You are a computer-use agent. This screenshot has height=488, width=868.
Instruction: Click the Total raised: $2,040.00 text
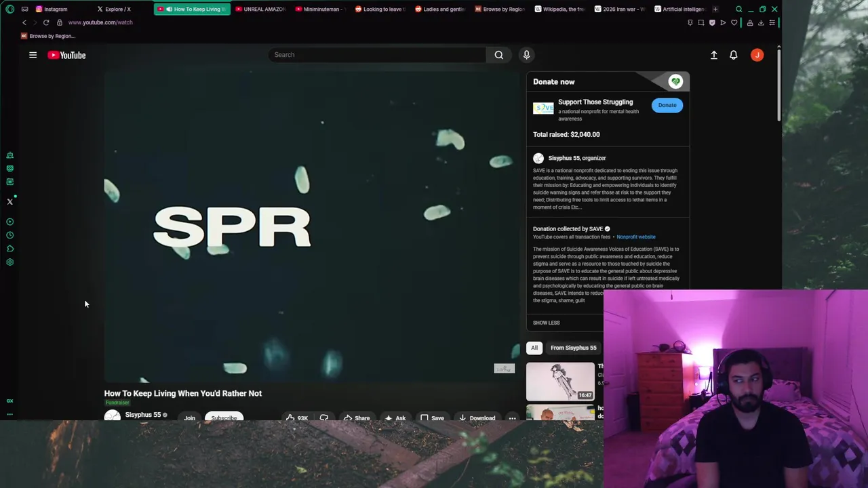tap(566, 134)
